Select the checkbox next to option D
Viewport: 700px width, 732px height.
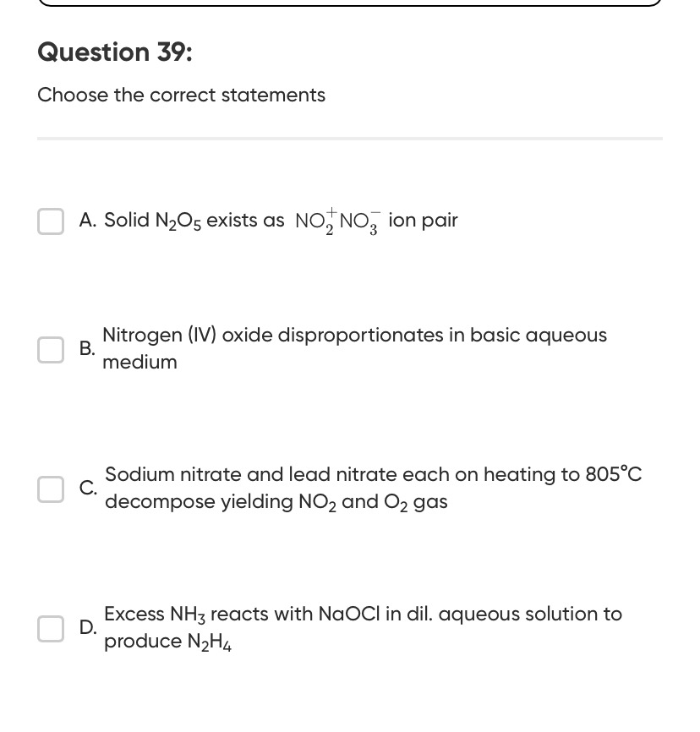click(x=51, y=628)
